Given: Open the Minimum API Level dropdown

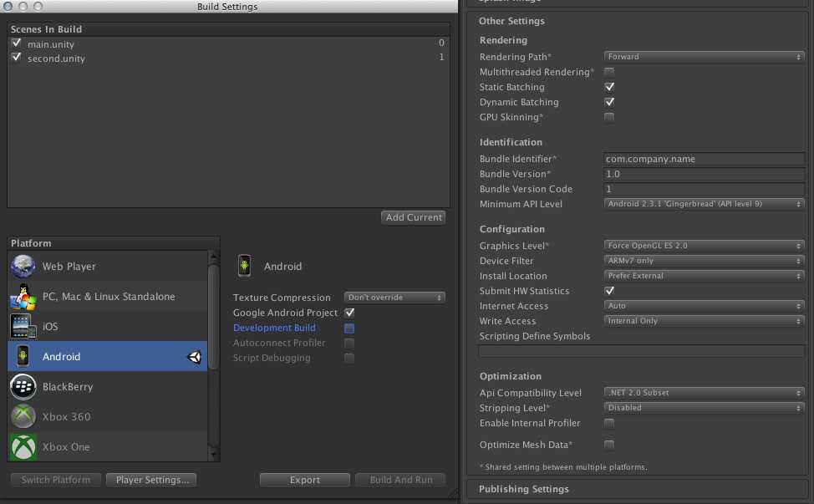Looking at the screenshot, I should pos(704,204).
